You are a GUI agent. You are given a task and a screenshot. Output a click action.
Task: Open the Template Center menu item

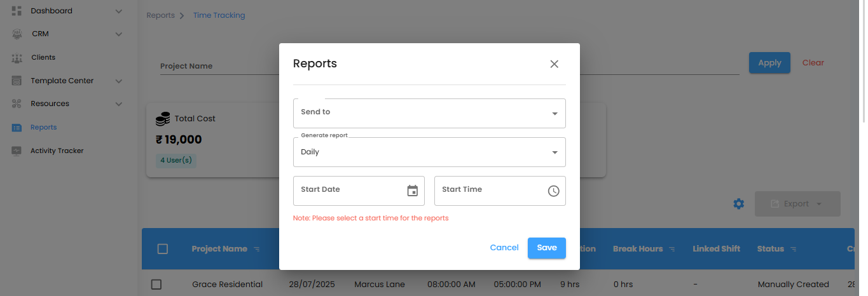(62, 81)
